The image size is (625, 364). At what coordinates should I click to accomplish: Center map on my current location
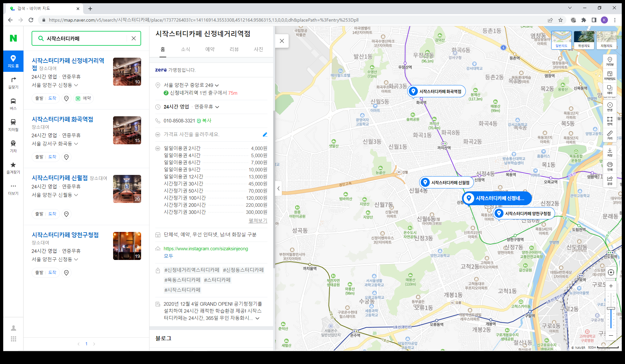click(611, 272)
